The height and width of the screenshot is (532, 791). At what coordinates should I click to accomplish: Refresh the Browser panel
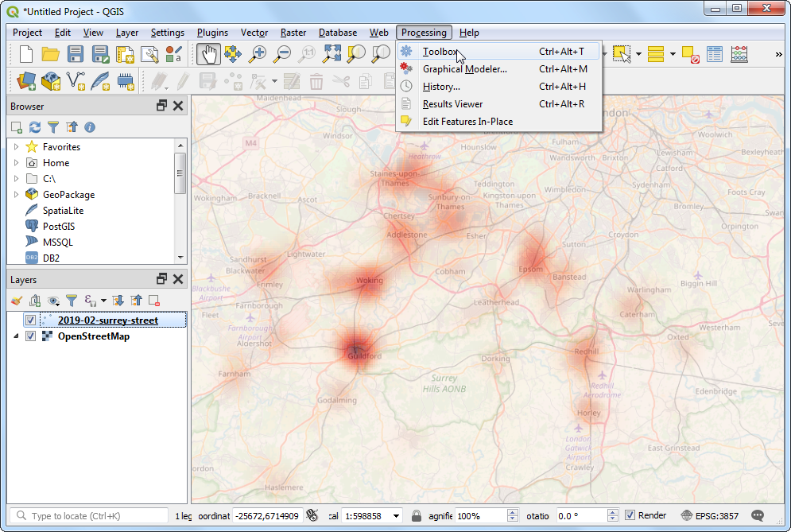point(35,127)
